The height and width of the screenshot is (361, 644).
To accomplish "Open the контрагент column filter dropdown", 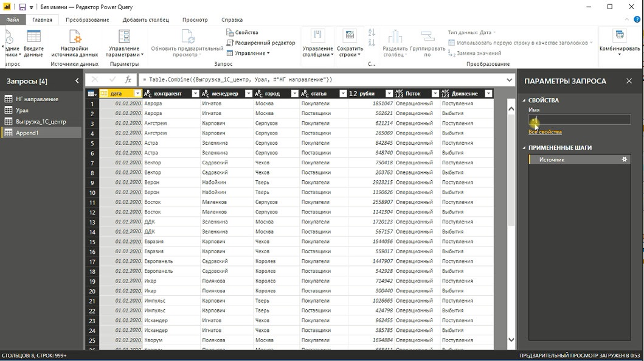I will pos(195,94).
